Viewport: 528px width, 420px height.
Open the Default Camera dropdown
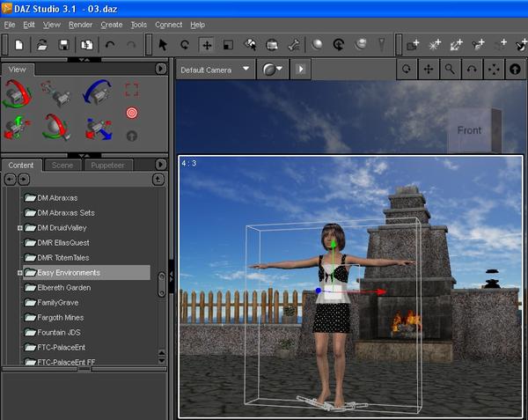(x=215, y=70)
